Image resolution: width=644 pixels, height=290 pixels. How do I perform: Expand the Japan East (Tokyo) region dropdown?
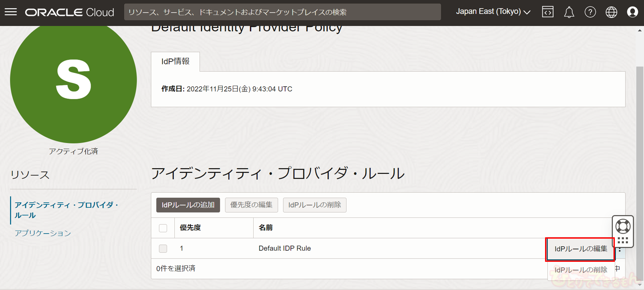click(493, 12)
